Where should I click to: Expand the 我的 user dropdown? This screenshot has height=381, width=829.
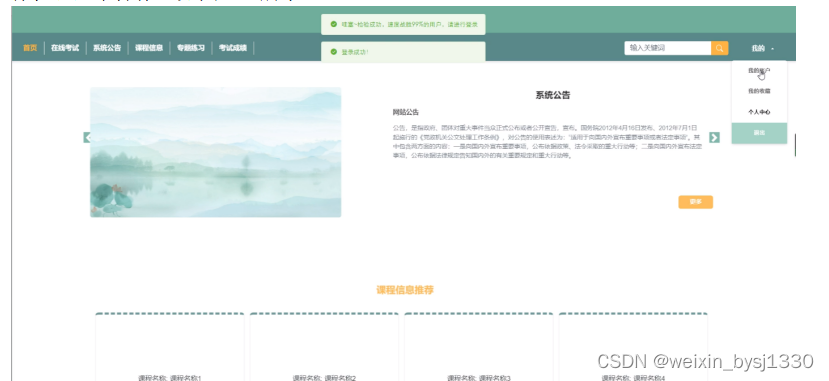[762, 48]
